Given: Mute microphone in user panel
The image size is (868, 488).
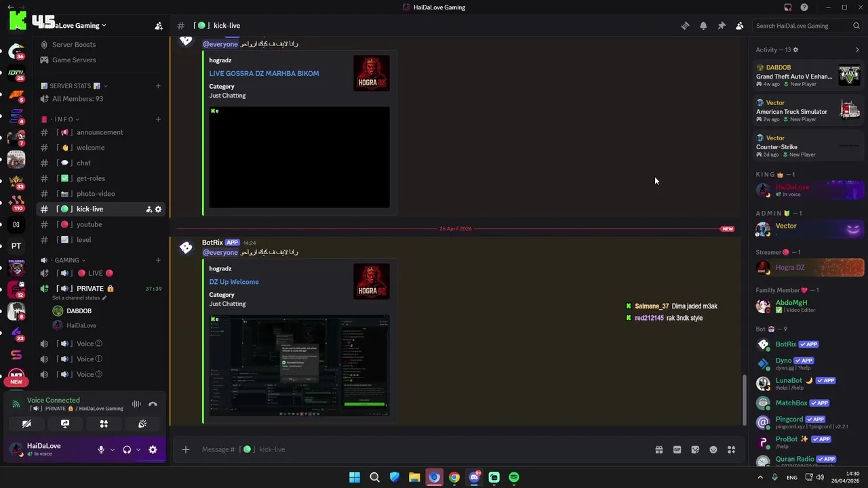Looking at the screenshot, I should 101,450.
